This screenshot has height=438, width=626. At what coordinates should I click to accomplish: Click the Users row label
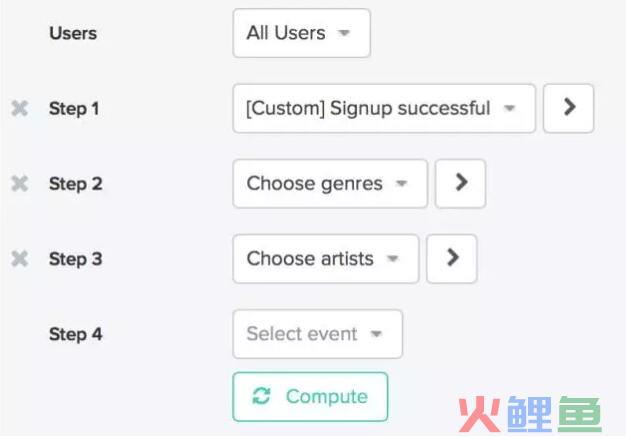[73, 33]
